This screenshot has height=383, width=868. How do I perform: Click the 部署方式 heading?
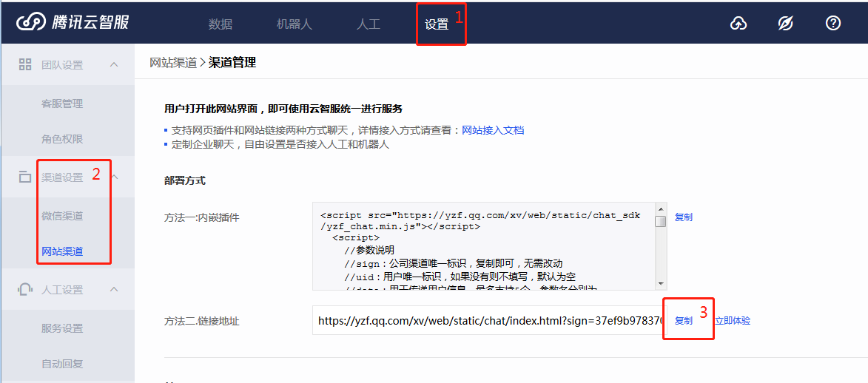(185, 181)
